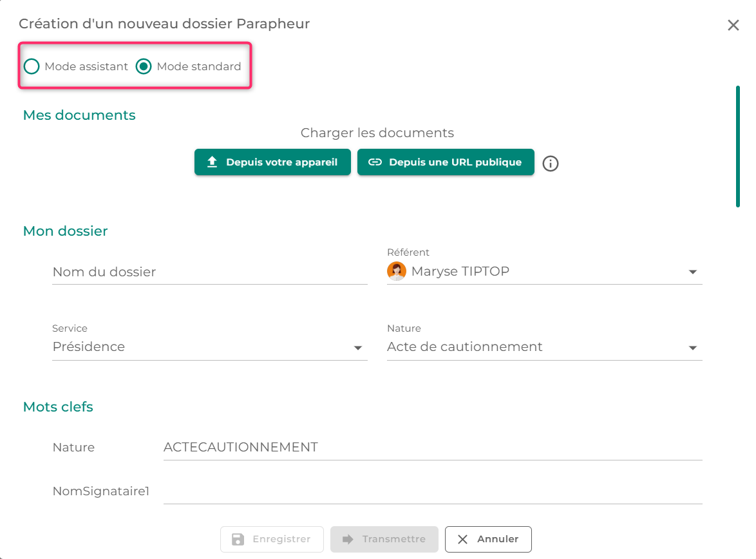Click the floppy disk icon on Enregistrer
This screenshot has width=756, height=559.
pyautogui.click(x=238, y=539)
